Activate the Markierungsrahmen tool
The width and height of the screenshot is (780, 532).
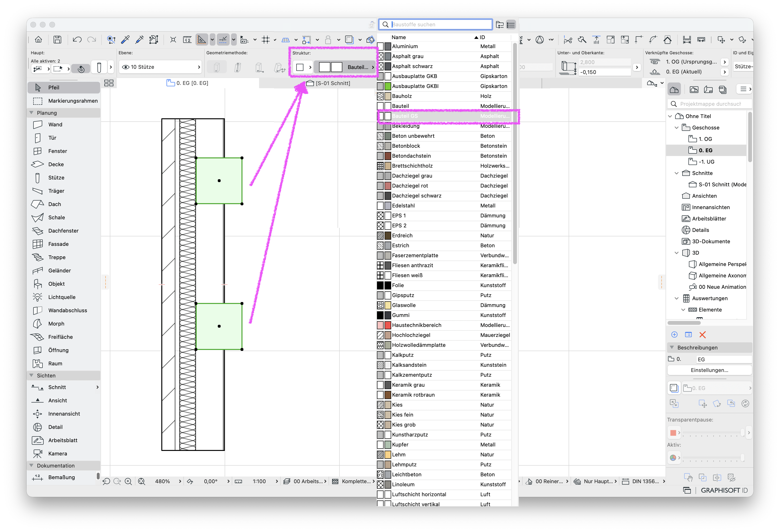[64, 101]
